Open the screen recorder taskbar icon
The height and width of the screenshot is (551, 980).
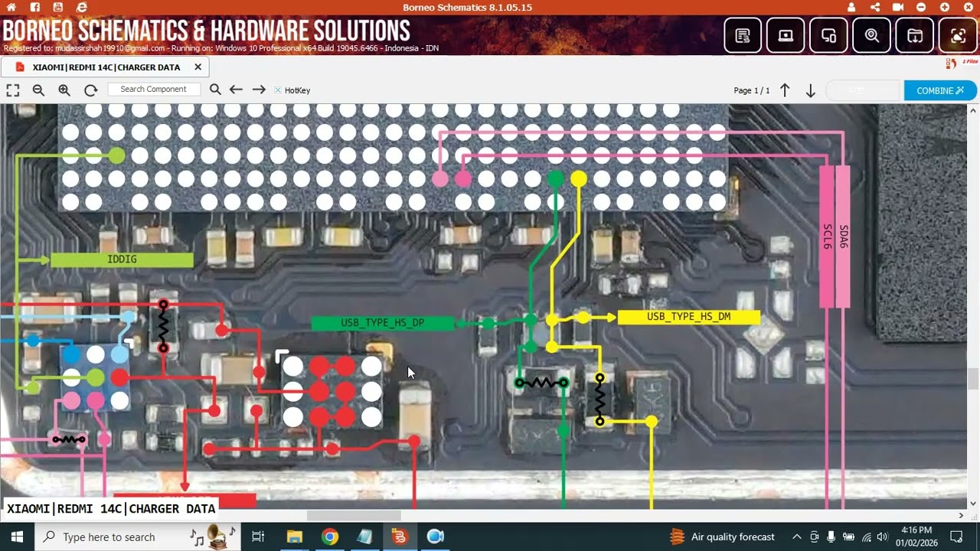tap(435, 536)
